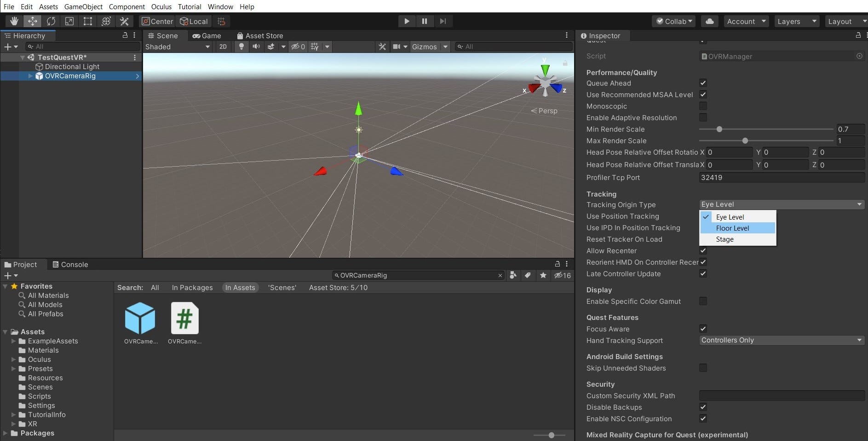This screenshot has height=441, width=868.
Task: Toggle scene lighting bulb icon
Action: tap(241, 46)
